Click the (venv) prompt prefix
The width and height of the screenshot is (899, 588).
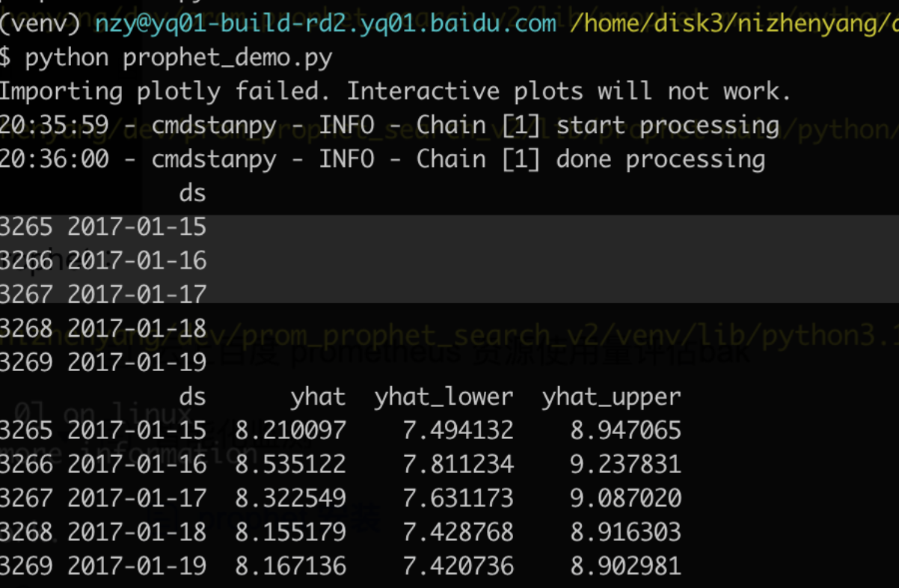pyautogui.click(x=42, y=23)
